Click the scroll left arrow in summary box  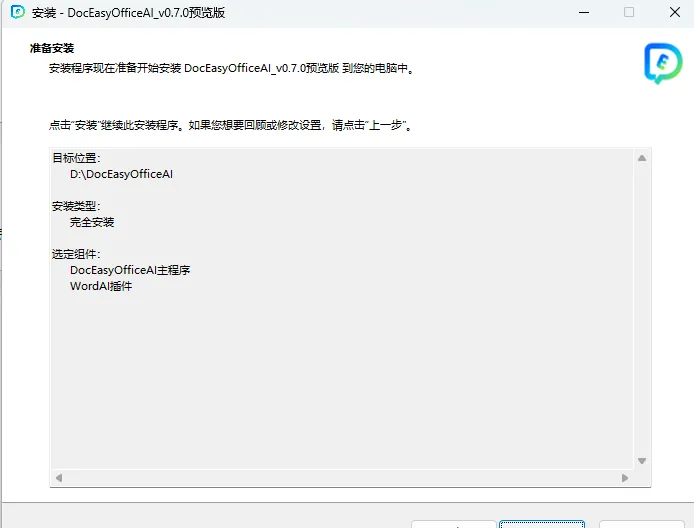click(x=59, y=478)
